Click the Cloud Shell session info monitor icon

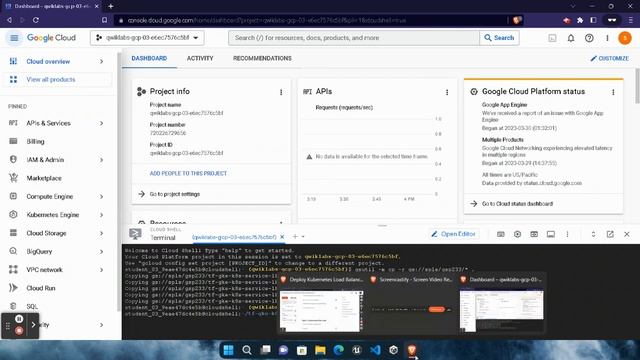[551, 234]
